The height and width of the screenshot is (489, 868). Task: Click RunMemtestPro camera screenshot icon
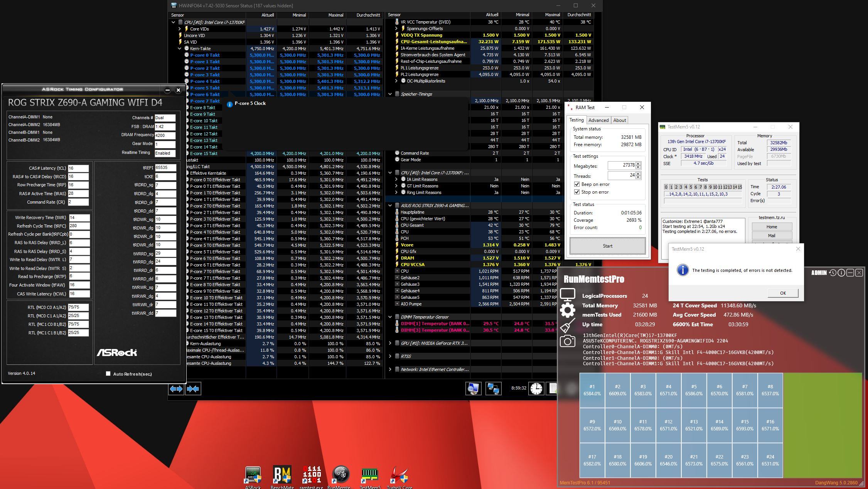[567, 341]
